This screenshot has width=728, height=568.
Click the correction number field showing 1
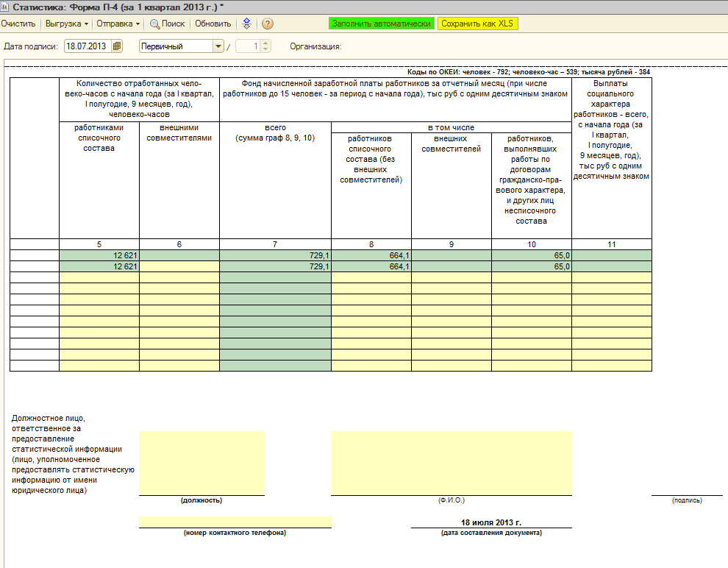(248, 46)
